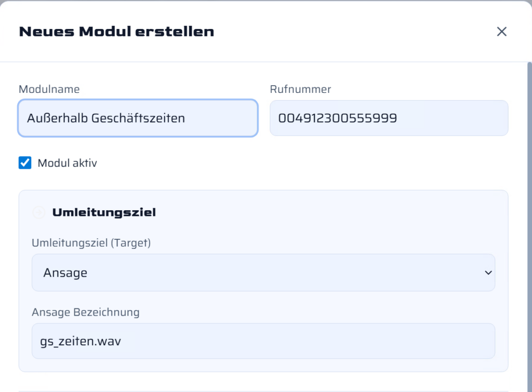Open the Umleitungsziel (Target) dropdown
The width and height of the screenshot is (532, 392).
[263, 273]
